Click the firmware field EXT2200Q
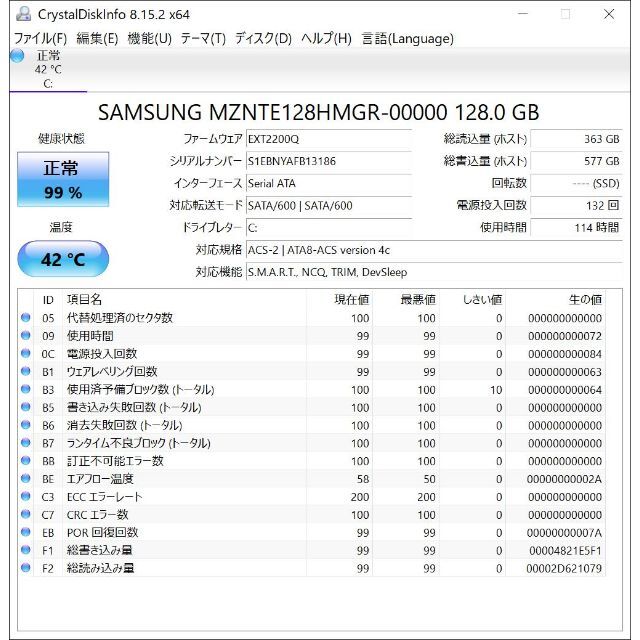This screenshot has height=640, width=640. 329,139
